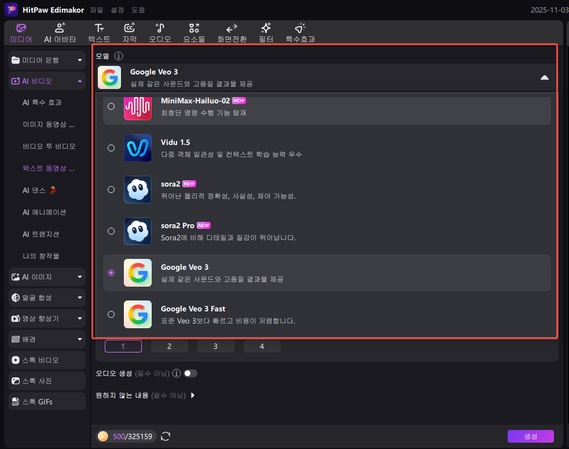Set output count to 3

pyautogui.click(x=216, y=346)
